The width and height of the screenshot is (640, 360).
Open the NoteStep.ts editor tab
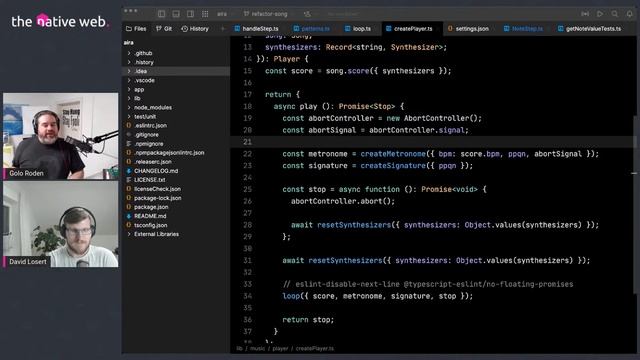tap(523, 29)
